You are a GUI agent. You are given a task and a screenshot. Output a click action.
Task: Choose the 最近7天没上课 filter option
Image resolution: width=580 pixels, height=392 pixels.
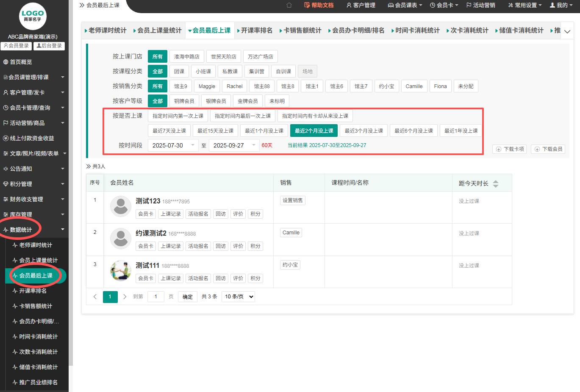pos(169,131)
